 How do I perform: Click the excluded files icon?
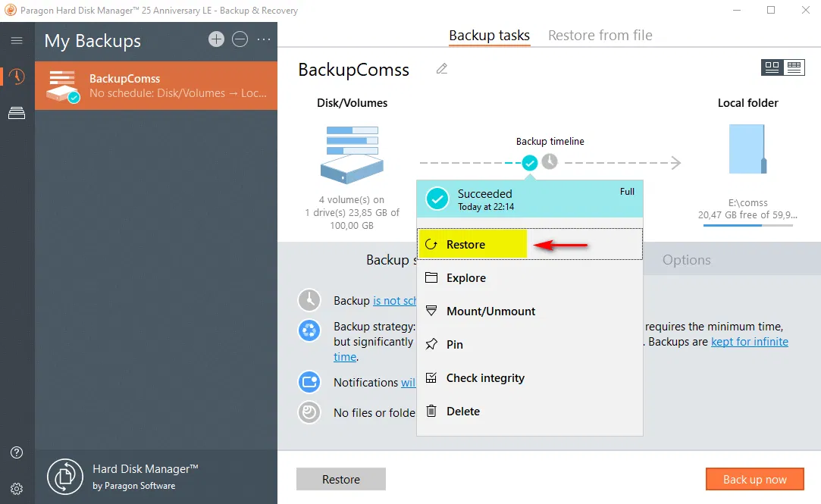[309, 412]
